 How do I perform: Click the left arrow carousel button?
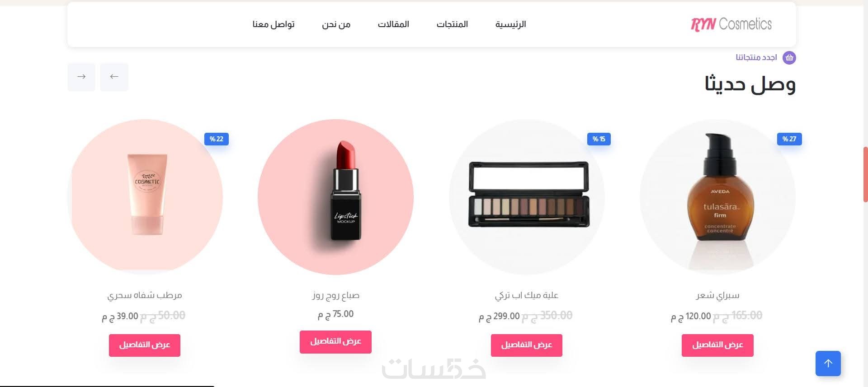tap(114, 77)
